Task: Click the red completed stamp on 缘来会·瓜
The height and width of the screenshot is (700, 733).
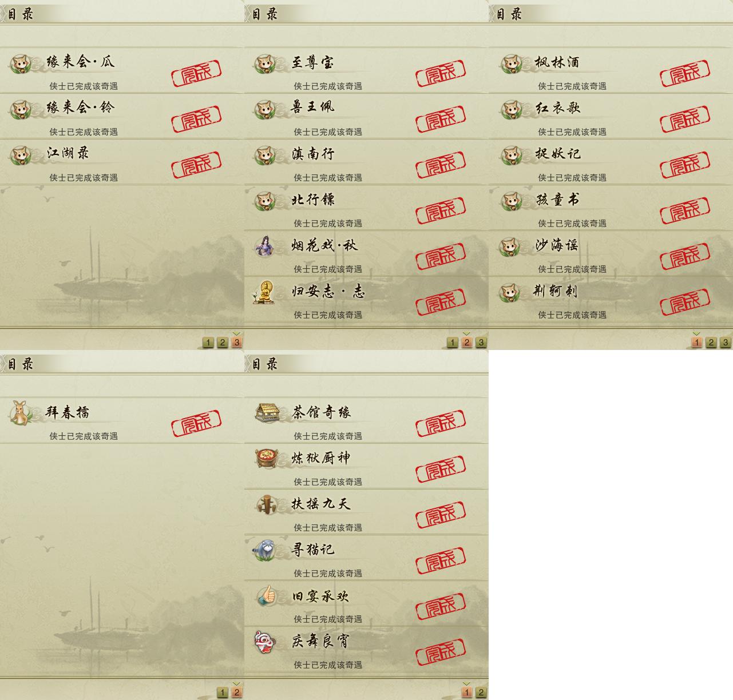Action: click(x=196, y=73)
